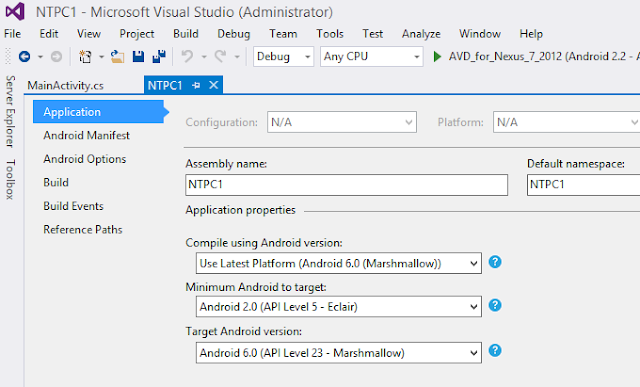Close the NTPC1 properties tab
Viewport: 640px width, 387px height.
click(x=213, y=85)
